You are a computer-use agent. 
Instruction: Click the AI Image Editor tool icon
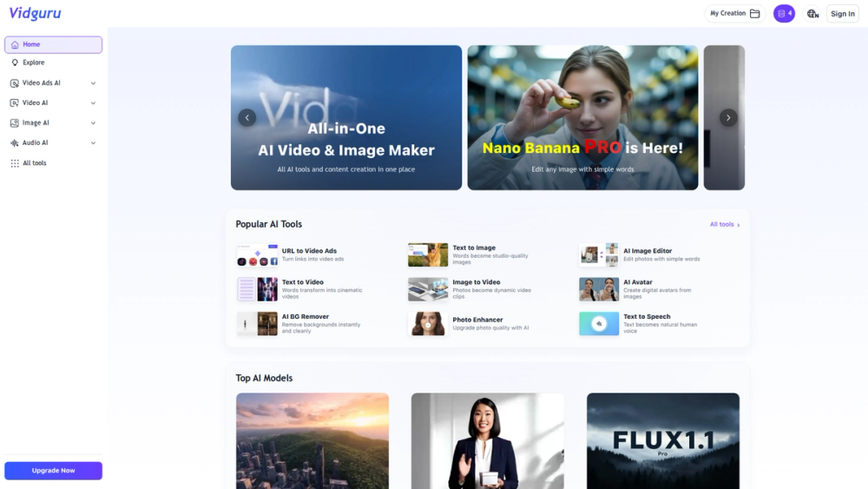[599, 254]
